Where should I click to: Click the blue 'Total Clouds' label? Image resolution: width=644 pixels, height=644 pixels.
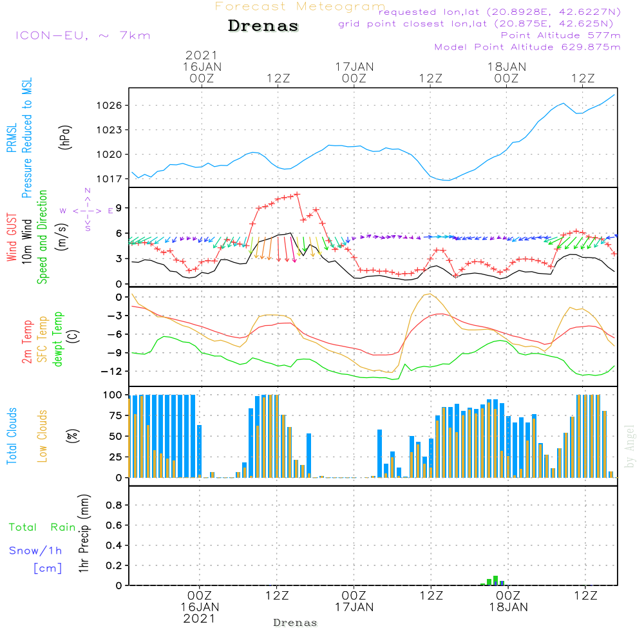[12, 436]
